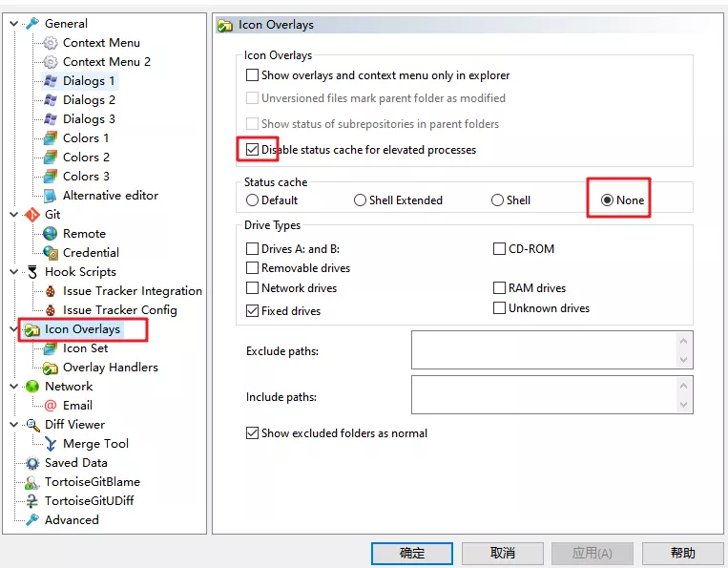Click the Alternative editor icon
This screenshot has width=728, height=568.
51,196
